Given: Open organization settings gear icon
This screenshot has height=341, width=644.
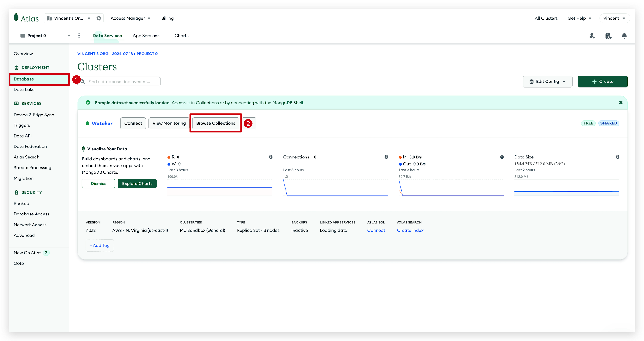Looking at the screenshot, I should [x=99, y=18].
